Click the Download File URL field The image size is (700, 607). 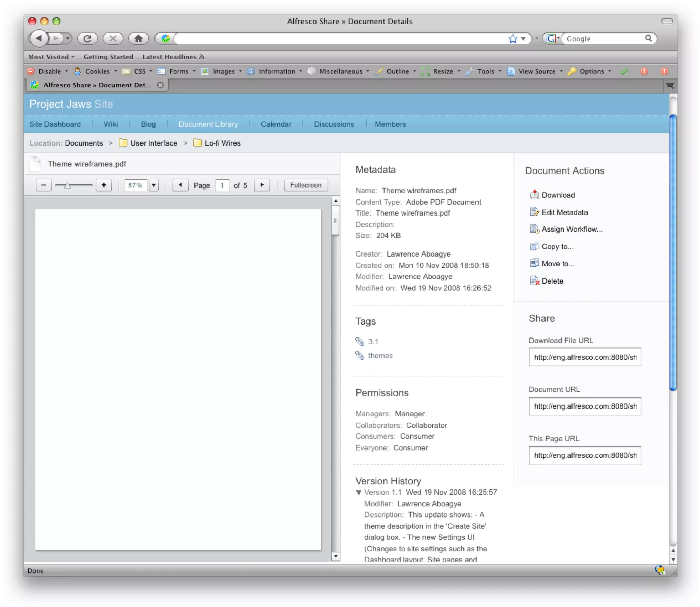(584, 357)
